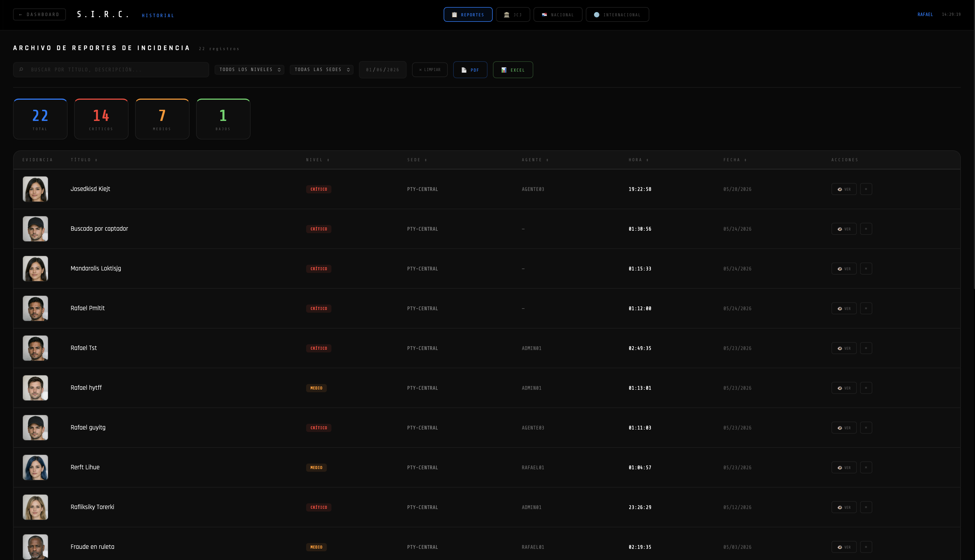
Task: Select the 14 Críticos stat card
Action: click(101, 119)
